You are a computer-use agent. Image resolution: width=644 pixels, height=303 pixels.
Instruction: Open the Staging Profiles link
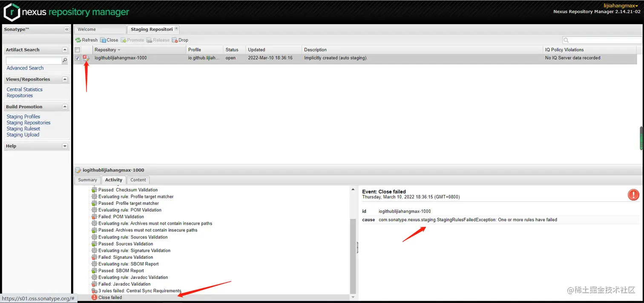[x=23, y=117]
